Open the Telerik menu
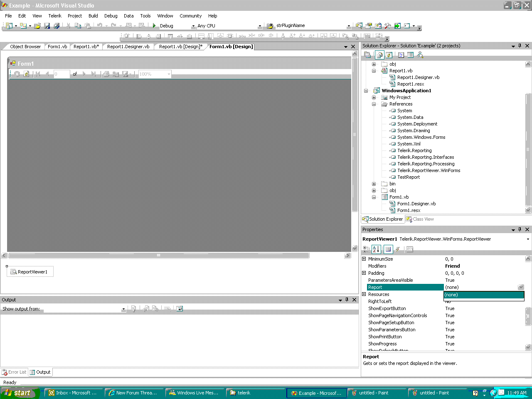 click(55, 16)
